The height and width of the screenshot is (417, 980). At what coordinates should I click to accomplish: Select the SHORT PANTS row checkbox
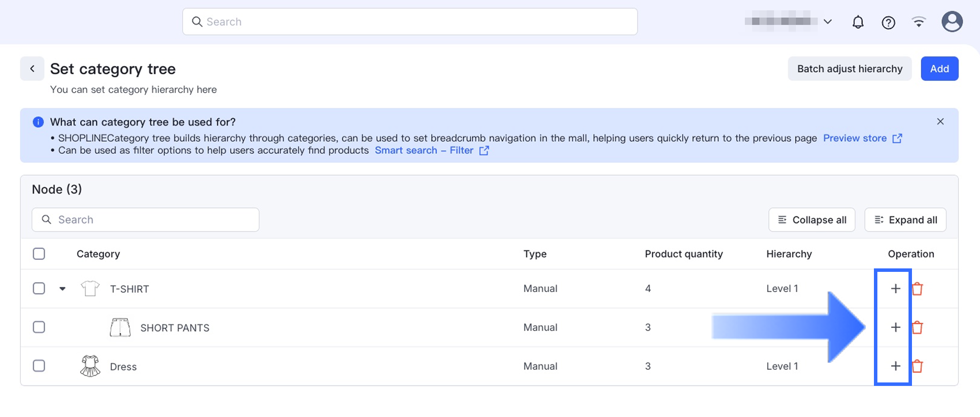point(39,327)
